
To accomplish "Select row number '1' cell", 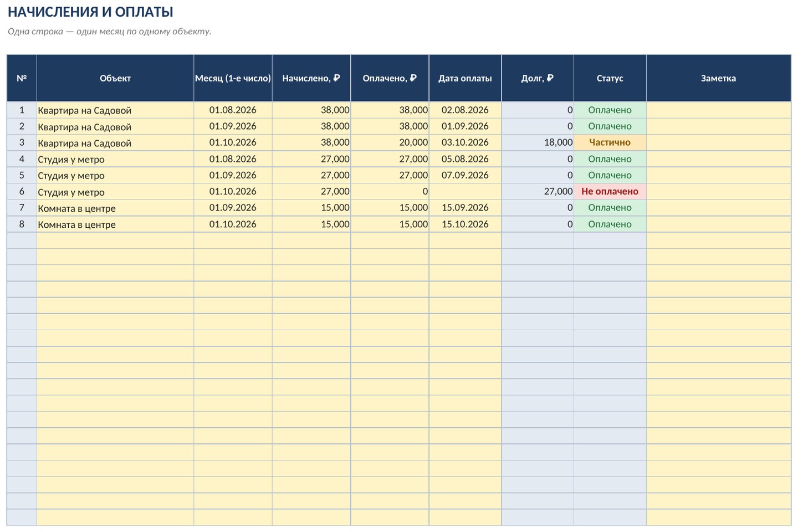I will click(22, 110).
